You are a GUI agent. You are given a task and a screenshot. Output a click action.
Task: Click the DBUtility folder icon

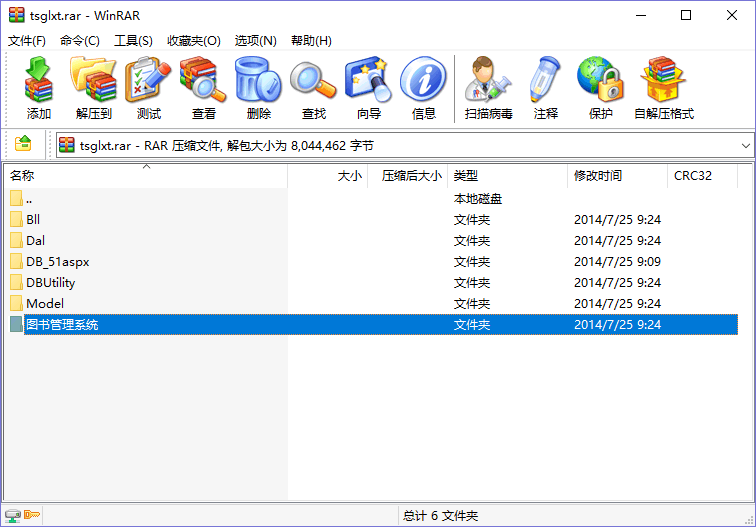click(16, 283)
